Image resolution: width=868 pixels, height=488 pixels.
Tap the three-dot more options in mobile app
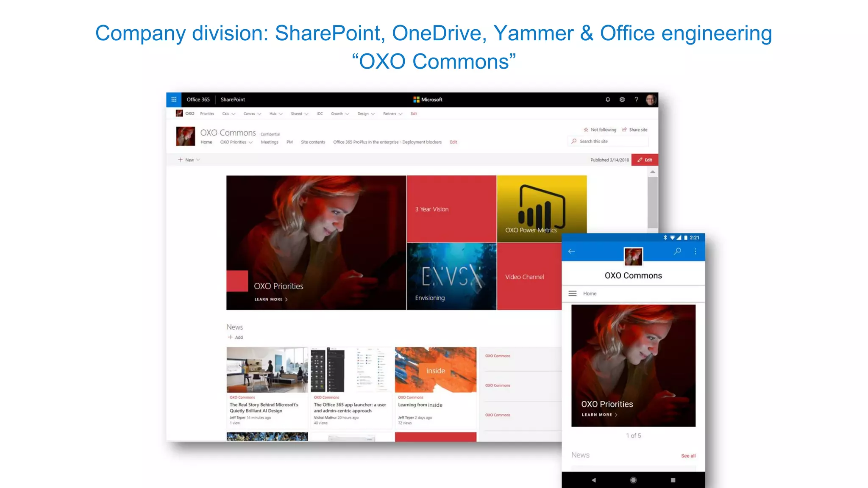point(696,251)
